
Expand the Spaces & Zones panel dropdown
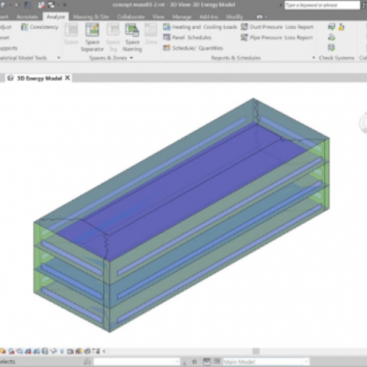[131, 58]
